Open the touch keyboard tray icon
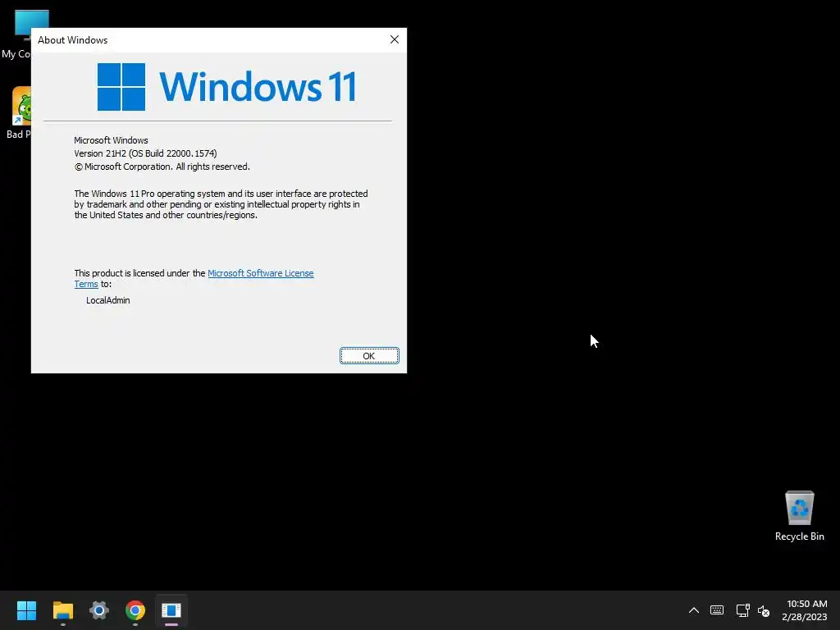840x630 pixels. 717,610
